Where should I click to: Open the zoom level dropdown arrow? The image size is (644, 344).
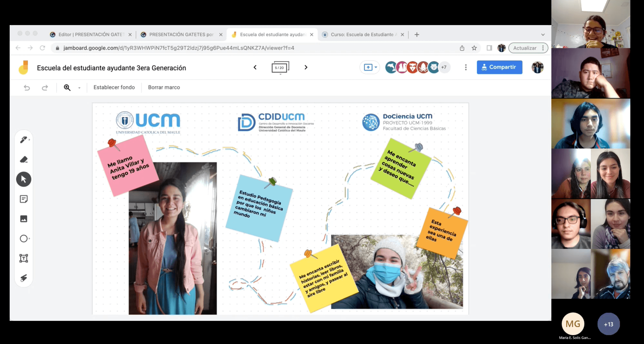pos(79,88)
